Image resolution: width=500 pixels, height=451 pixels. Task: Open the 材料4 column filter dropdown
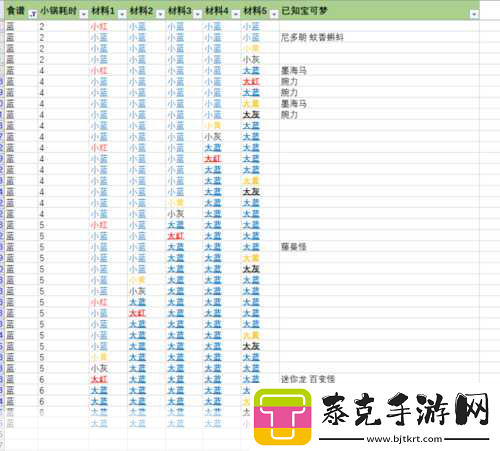point(236,14)
